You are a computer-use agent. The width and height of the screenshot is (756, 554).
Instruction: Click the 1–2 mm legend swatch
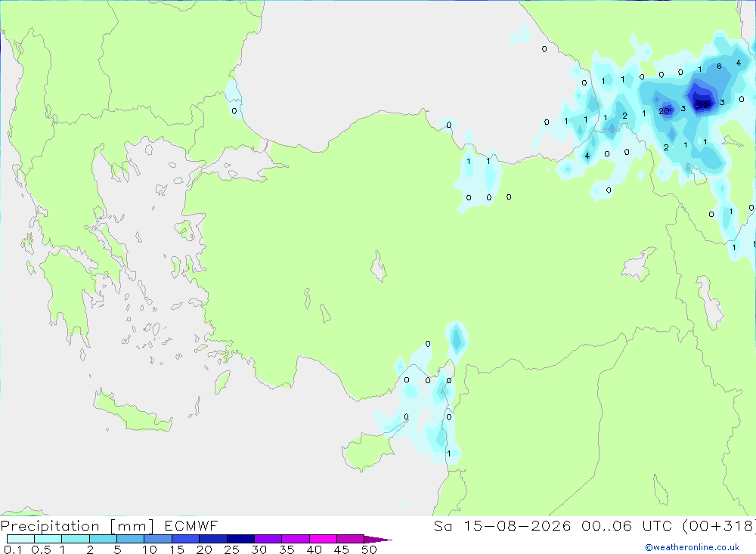76,539
